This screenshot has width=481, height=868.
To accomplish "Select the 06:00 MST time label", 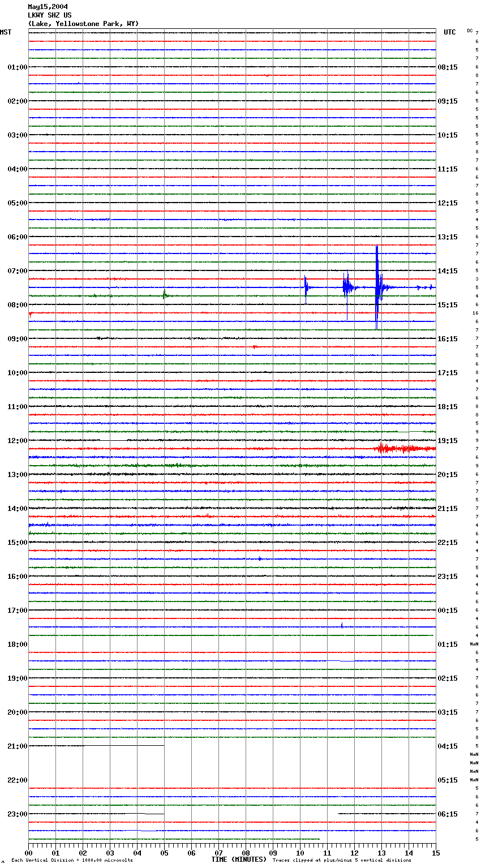I will click(x=18, y=237).
